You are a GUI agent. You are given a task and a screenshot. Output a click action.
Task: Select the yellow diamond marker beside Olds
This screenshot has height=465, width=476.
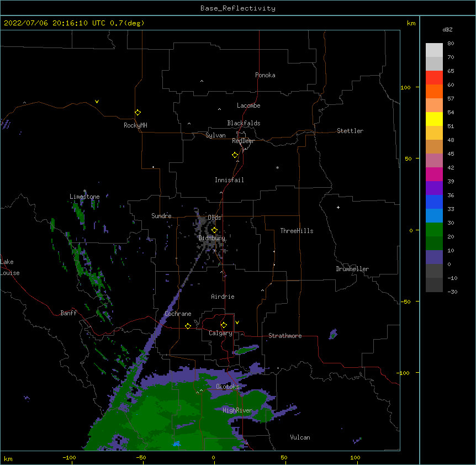pos(214,230)
